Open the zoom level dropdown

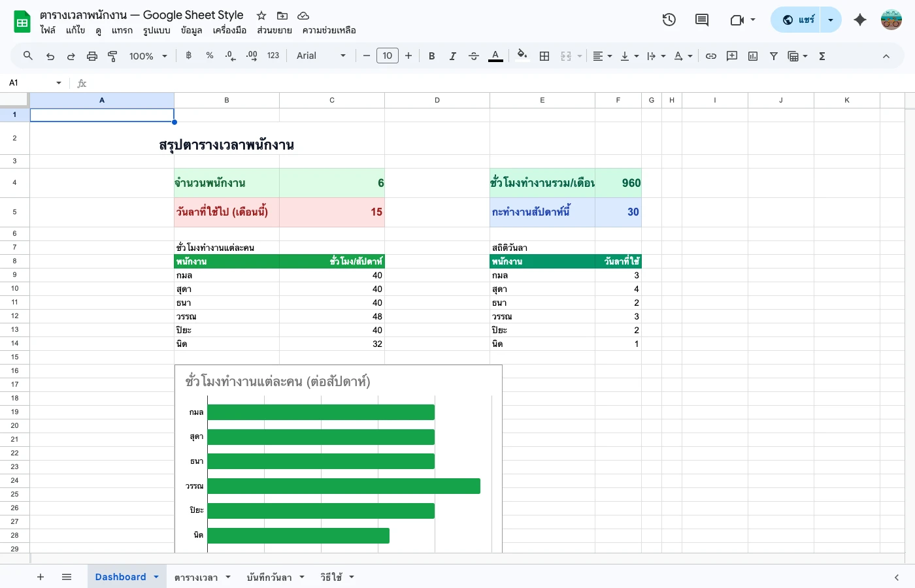tap(147, 56)
